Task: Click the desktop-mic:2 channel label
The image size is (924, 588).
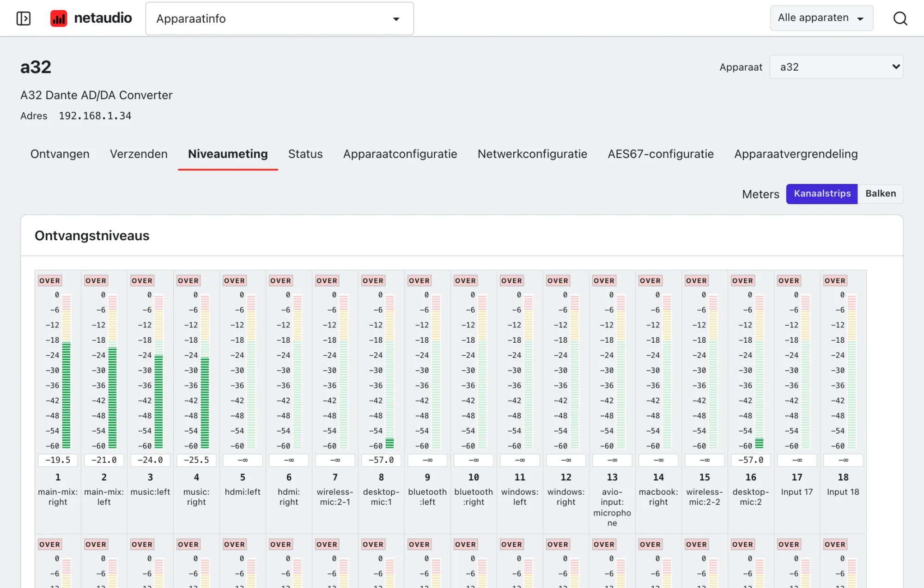Action: click(751, 497)
